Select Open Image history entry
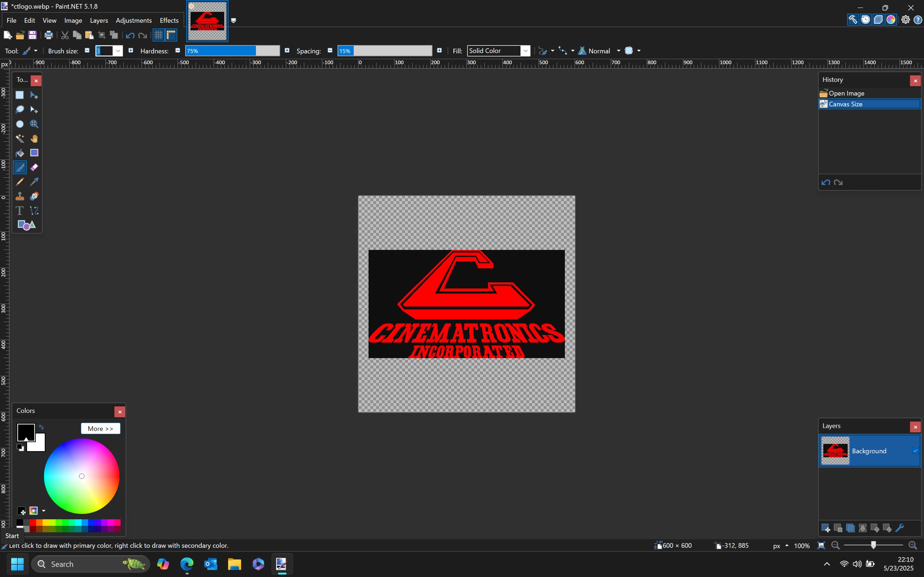This screenshot has width=924, height=577. [846, 93]
